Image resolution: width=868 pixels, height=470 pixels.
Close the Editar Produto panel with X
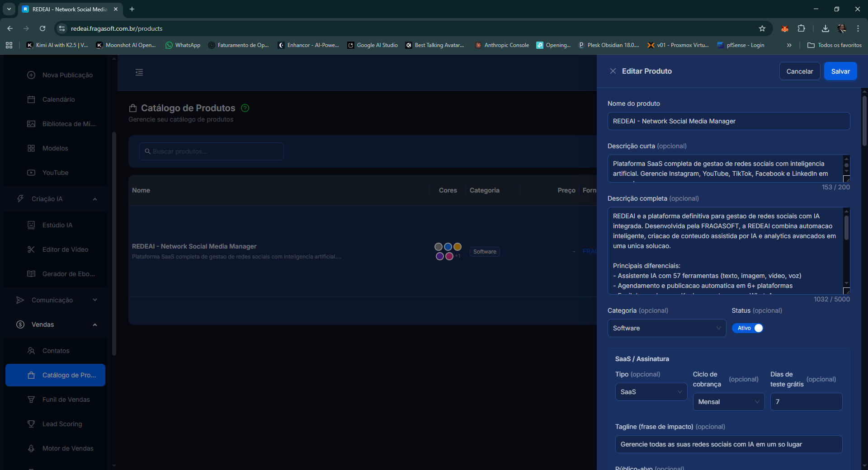pyautogui.click(x=613, y=71)
